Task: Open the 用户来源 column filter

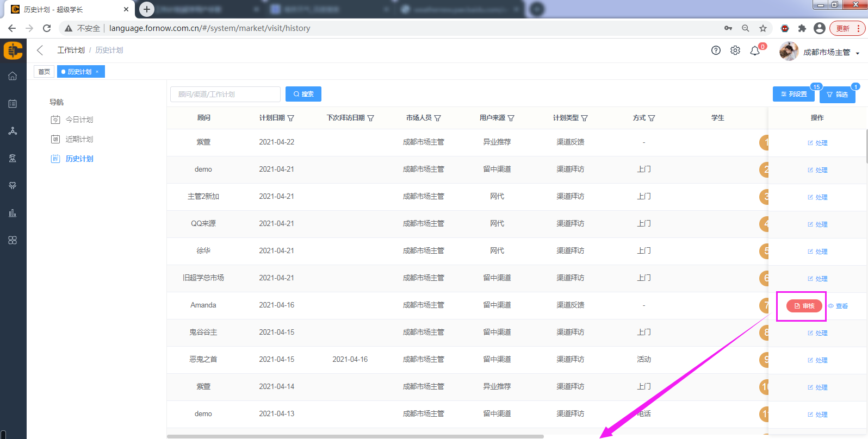Action: tap(511, 118)
